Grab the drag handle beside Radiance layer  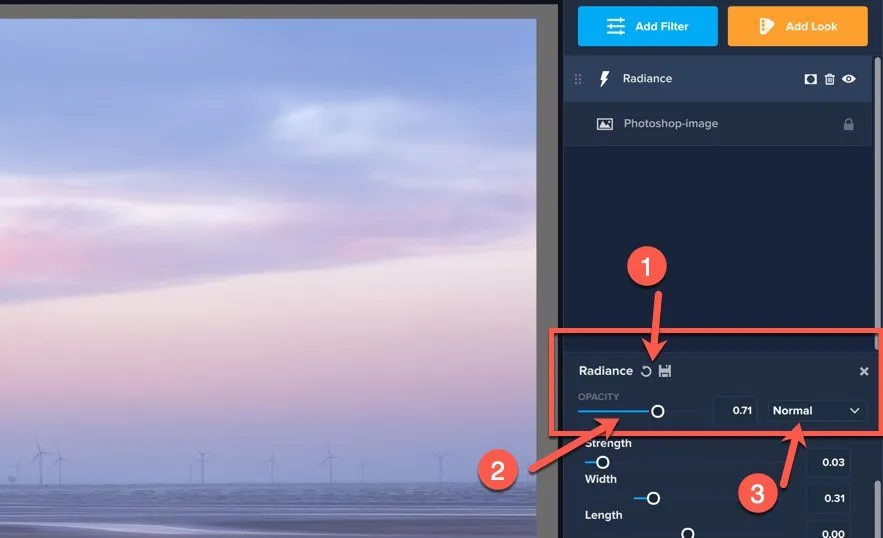(578, 79)
